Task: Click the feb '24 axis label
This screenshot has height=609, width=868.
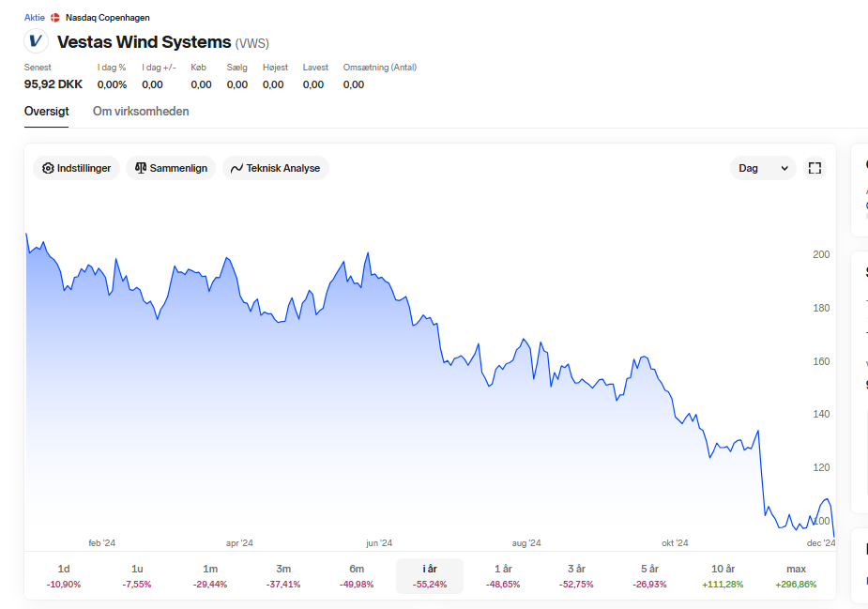Action: point(102,543)
